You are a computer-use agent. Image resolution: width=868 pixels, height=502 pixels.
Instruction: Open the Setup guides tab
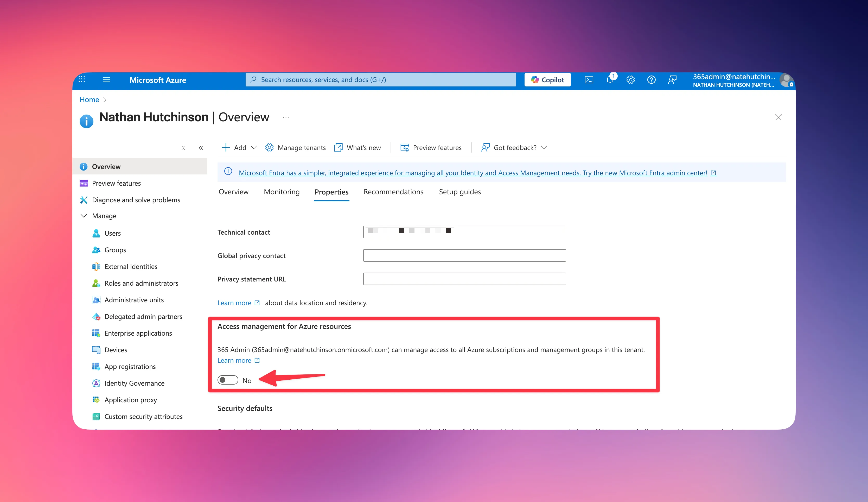460,192
